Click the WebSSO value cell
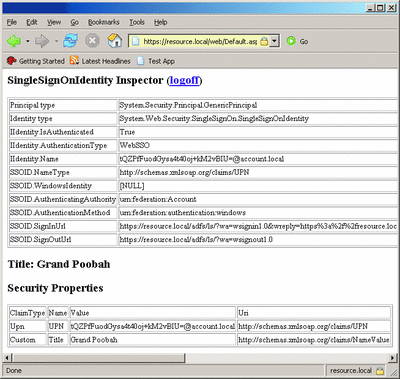 [135, 145]
